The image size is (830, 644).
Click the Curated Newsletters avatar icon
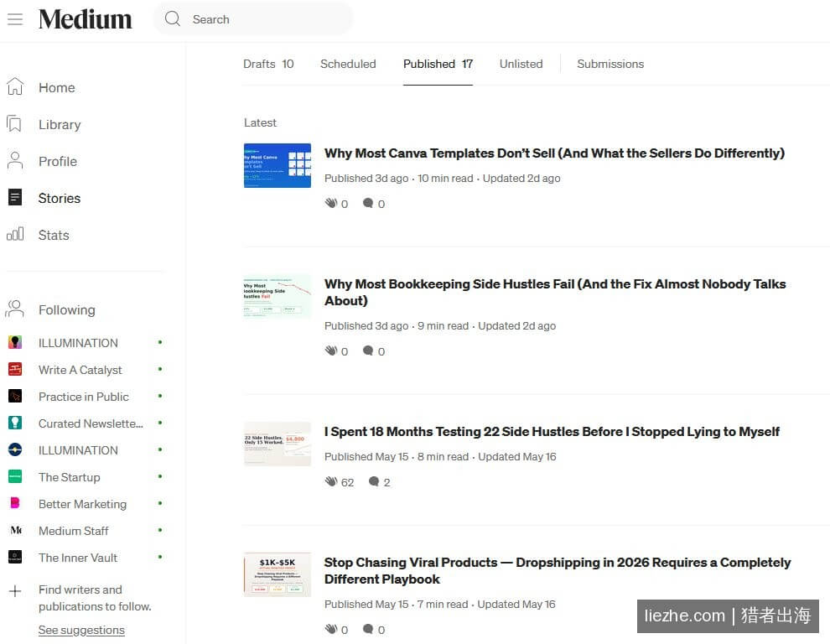pos(15,423)
